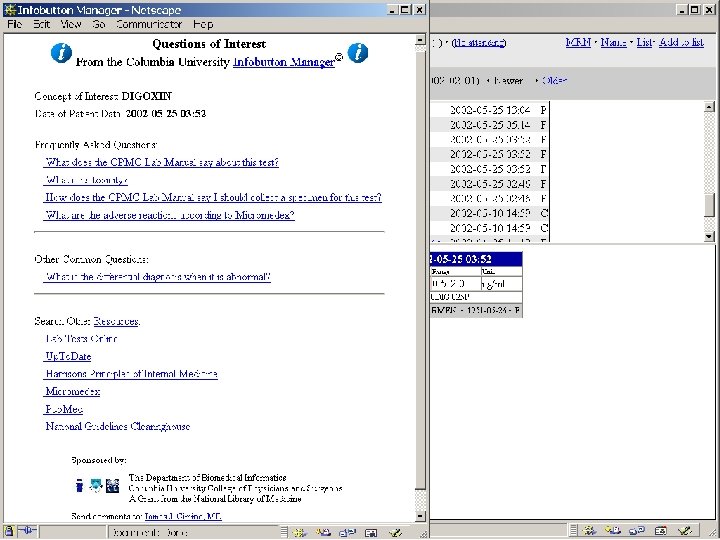This screenshot has height=540, width=720.
Task: Open Address Book icon in right window component bar
Action: 660,531
